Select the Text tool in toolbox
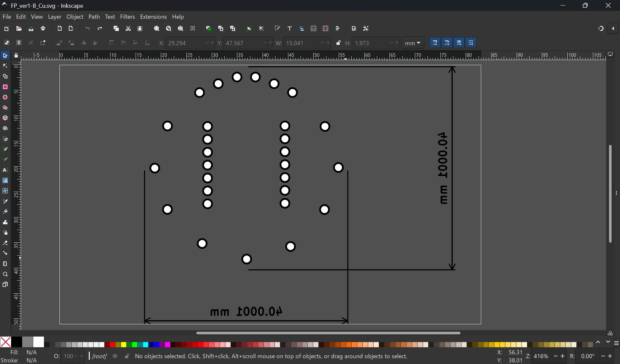Screen dimensions: 620x364 (5, 170)
